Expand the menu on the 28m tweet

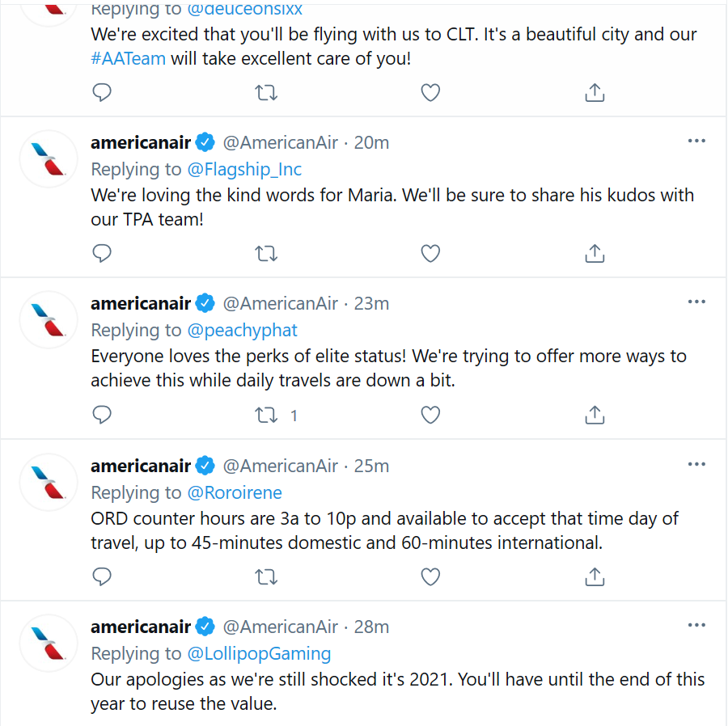pyautogui.click(x=696, y=625)
